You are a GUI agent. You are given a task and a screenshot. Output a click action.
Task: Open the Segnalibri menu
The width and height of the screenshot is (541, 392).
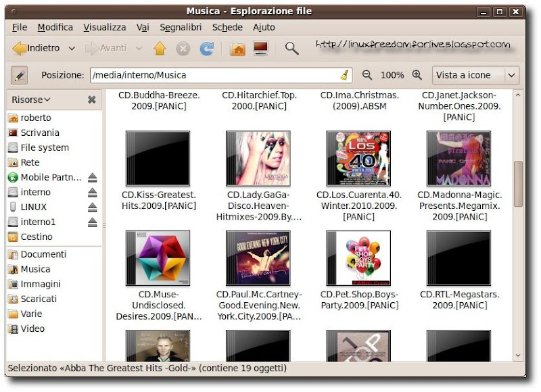click(x=181, y=27)
